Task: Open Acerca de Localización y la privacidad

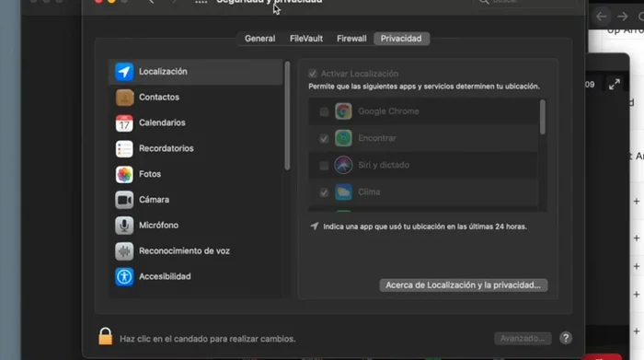Action: click(464, 285)
